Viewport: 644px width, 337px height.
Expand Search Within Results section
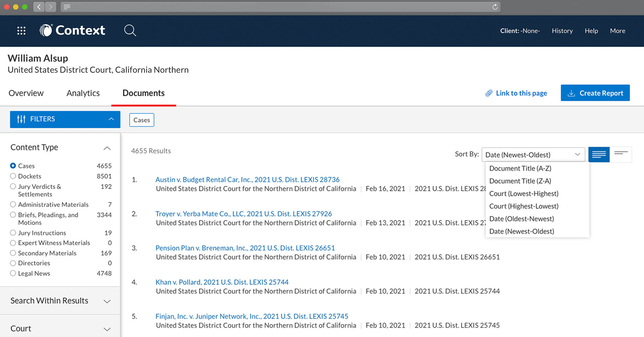click(107, 301)
